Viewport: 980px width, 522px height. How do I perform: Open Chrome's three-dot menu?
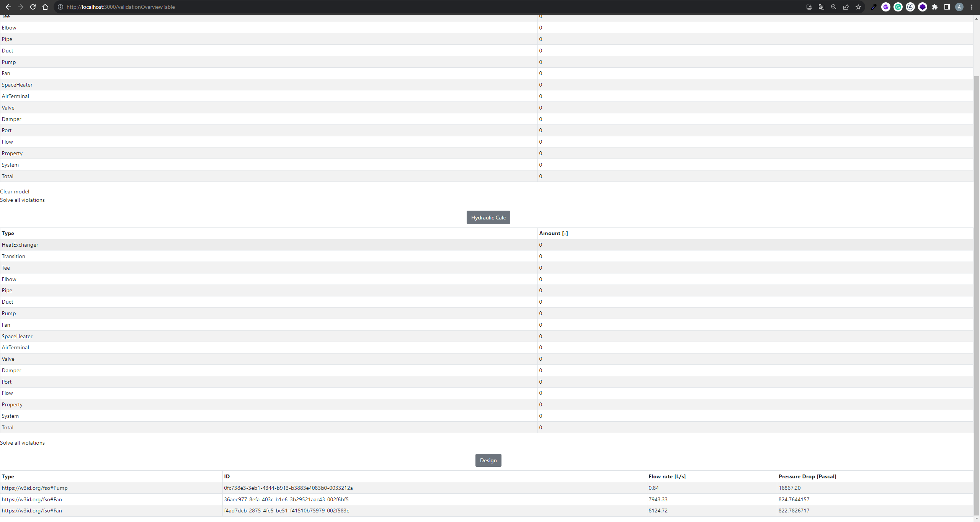point(972,7)
